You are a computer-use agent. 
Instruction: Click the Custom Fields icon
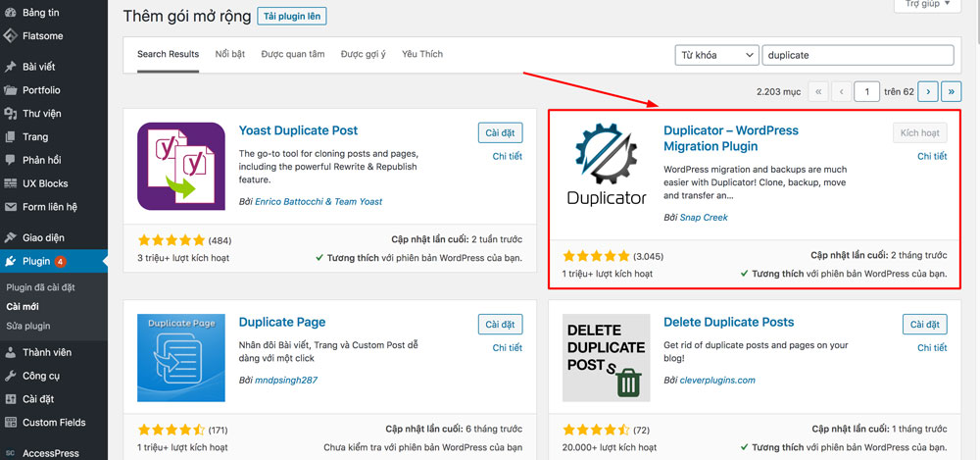point(10,423)
